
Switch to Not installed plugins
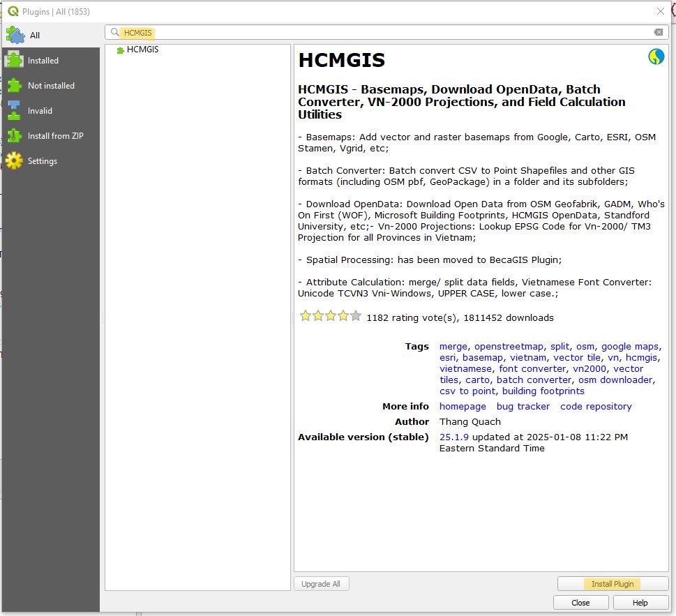click(50, 86)
